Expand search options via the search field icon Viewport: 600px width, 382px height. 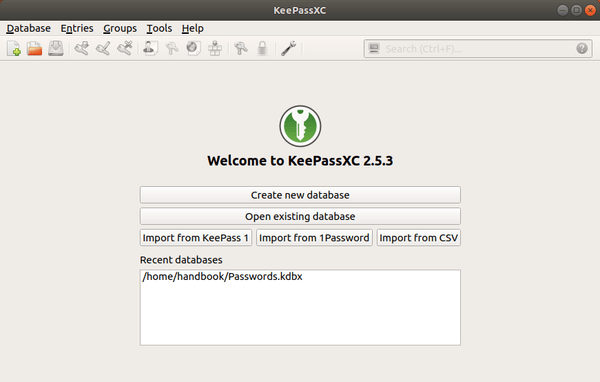[x=373, y=49]
